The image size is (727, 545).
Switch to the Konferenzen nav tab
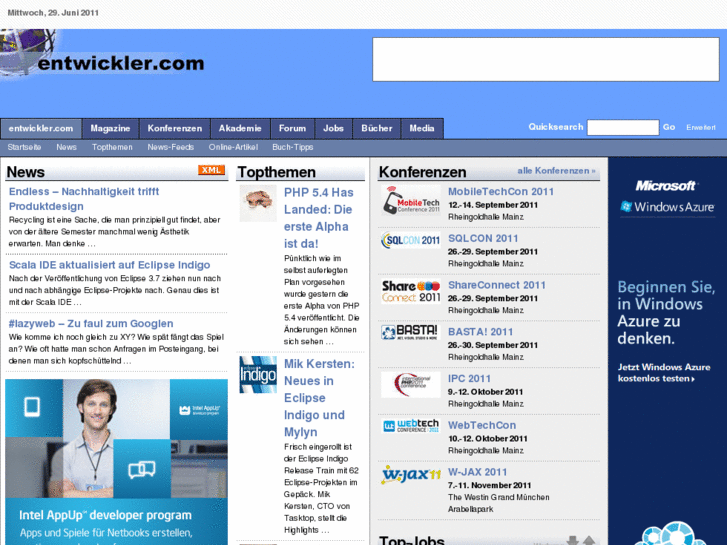[175, 128]
